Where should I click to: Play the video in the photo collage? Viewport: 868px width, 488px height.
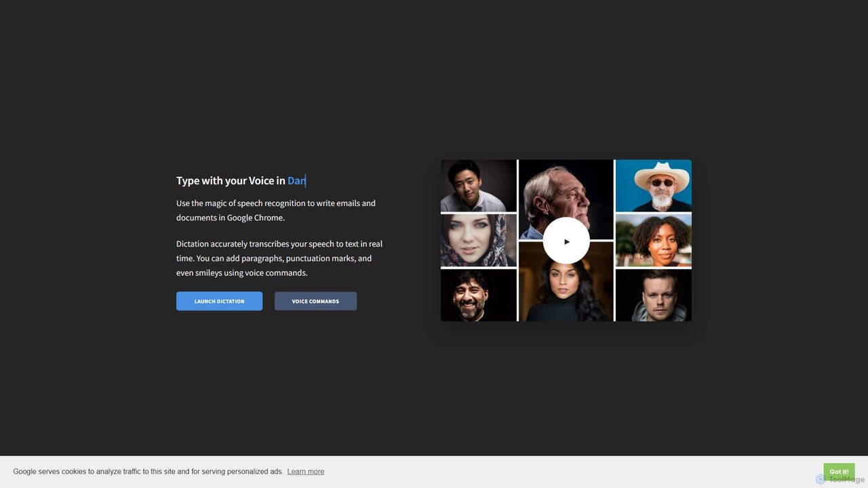pyautogui.click(x=566, y=241)
